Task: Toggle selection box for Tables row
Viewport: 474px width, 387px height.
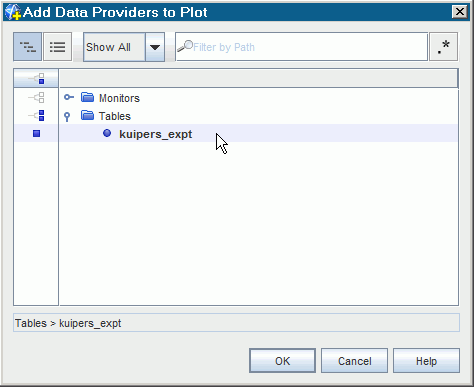Action: 36,115
